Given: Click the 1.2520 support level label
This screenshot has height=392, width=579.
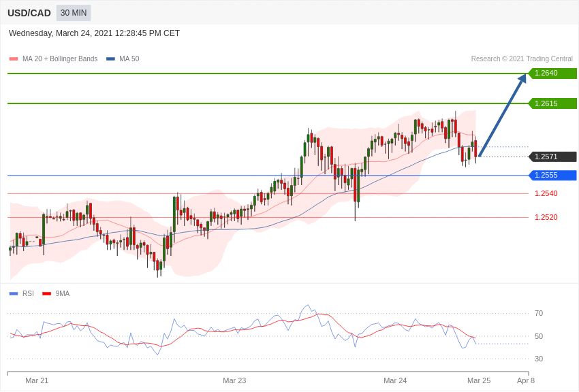Looking at the screenshot, I should click(x=546, y=217).
